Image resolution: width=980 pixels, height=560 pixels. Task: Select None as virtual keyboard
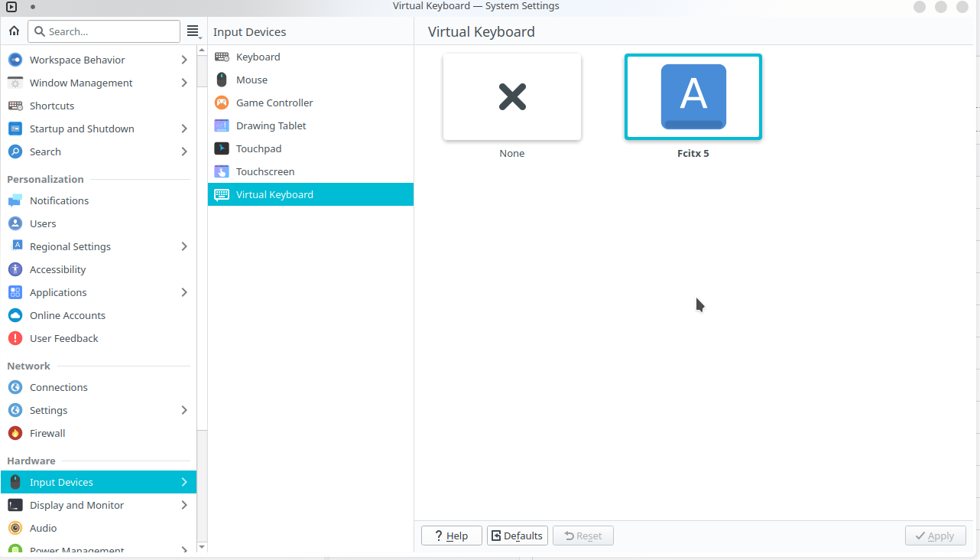(512, 97)
